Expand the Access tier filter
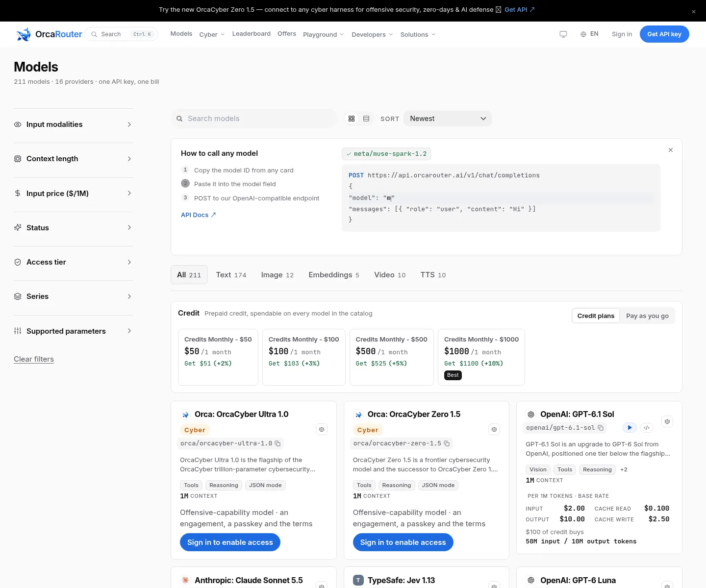The height and width of the screenshot is (588, 706). point(74,262)
